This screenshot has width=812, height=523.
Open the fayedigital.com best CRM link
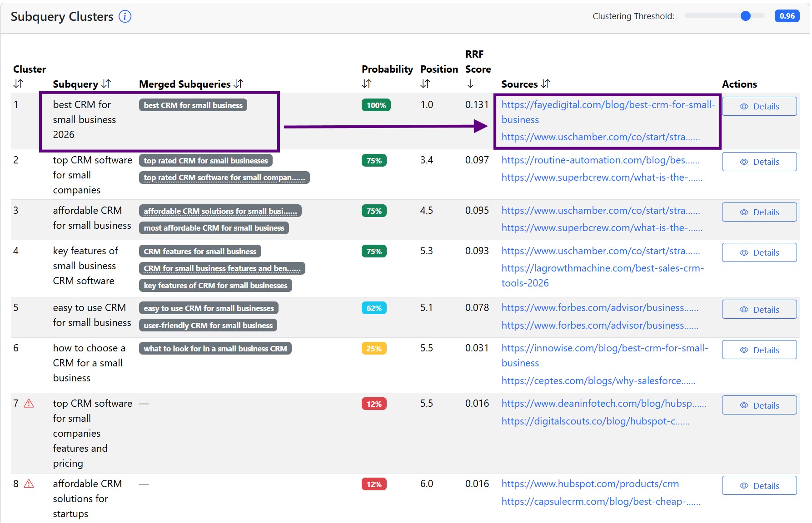(608, 105)
